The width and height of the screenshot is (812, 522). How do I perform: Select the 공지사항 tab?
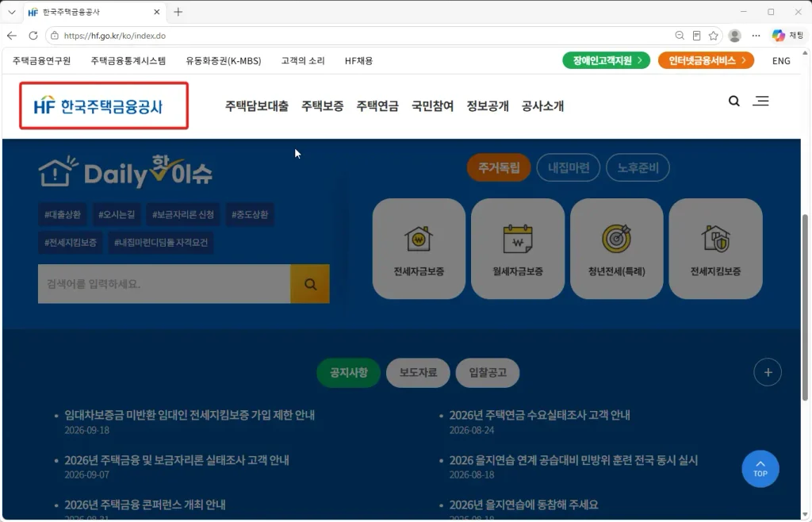(349, 372)
